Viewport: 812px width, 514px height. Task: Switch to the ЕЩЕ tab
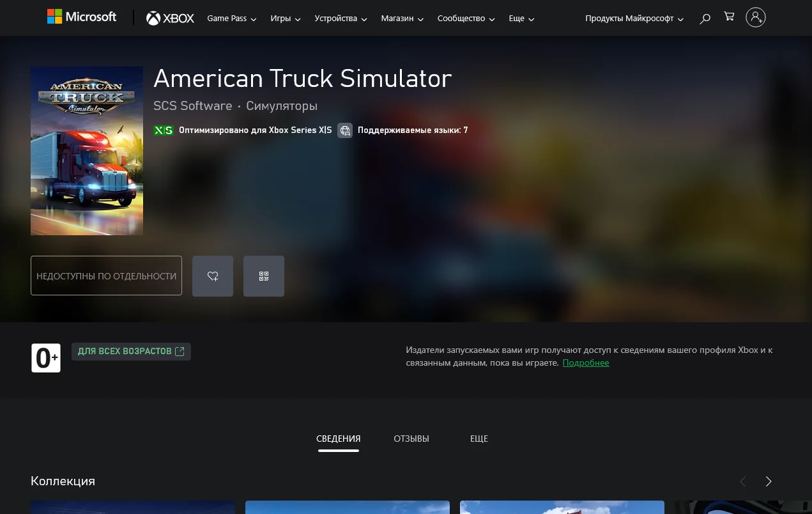(x=479, y=439)
